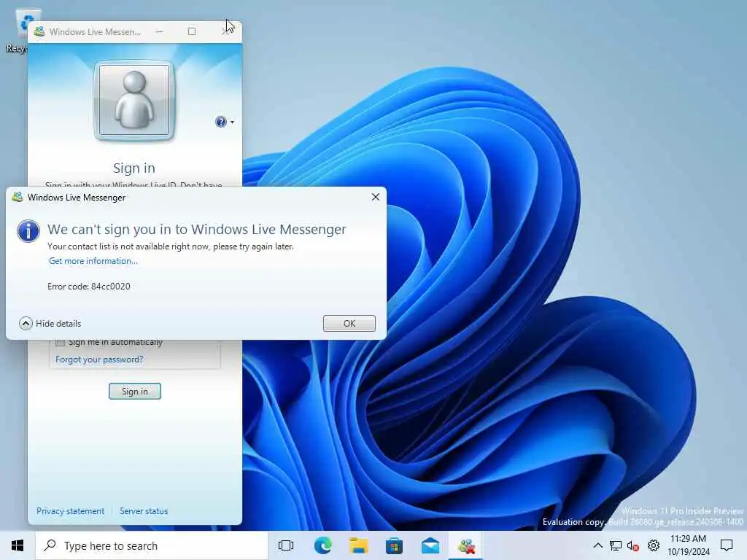Viewport: 747px width, 560px height.
Task: Open the Get more information link
Action: [x=93, y=261]
